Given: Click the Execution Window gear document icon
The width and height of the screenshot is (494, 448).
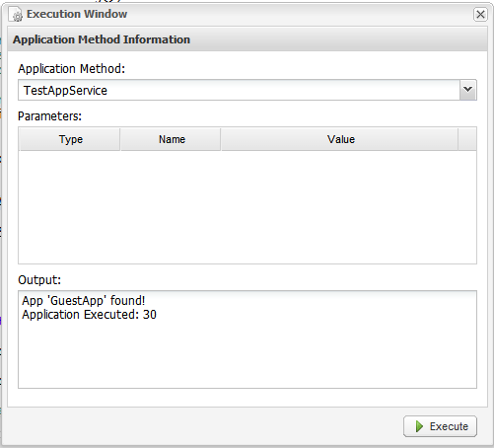Looking at the screenshot, I should 16,15.
